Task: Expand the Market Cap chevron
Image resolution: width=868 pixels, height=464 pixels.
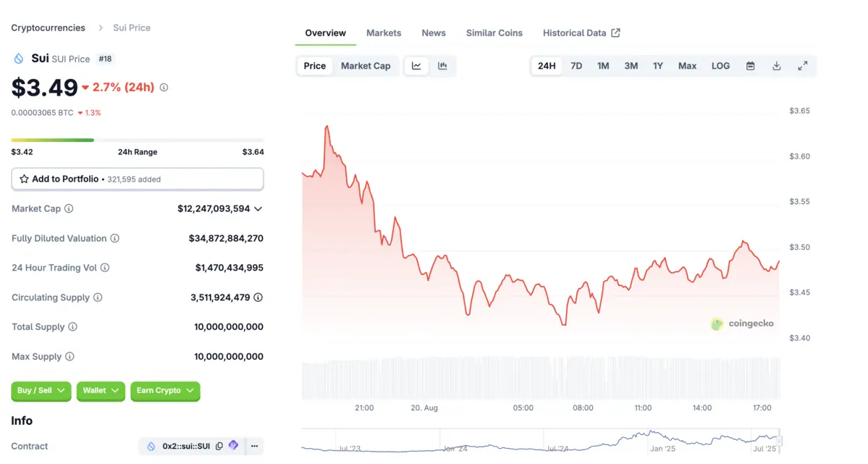Action: (x=258, y=208)
